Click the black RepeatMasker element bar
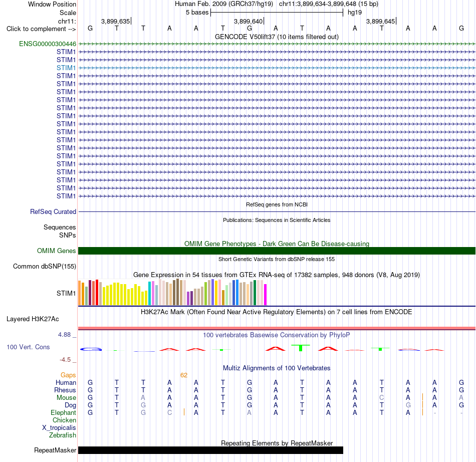Viewport: 476px width, 462px height. [210, 450]
